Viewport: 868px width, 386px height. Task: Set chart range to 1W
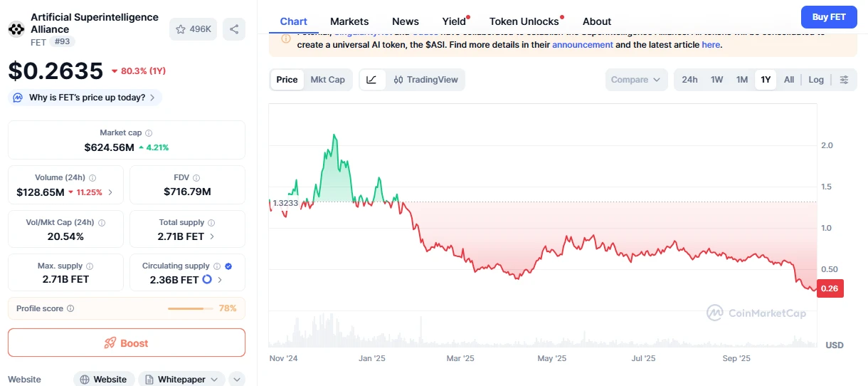click(x=716, y=80)
